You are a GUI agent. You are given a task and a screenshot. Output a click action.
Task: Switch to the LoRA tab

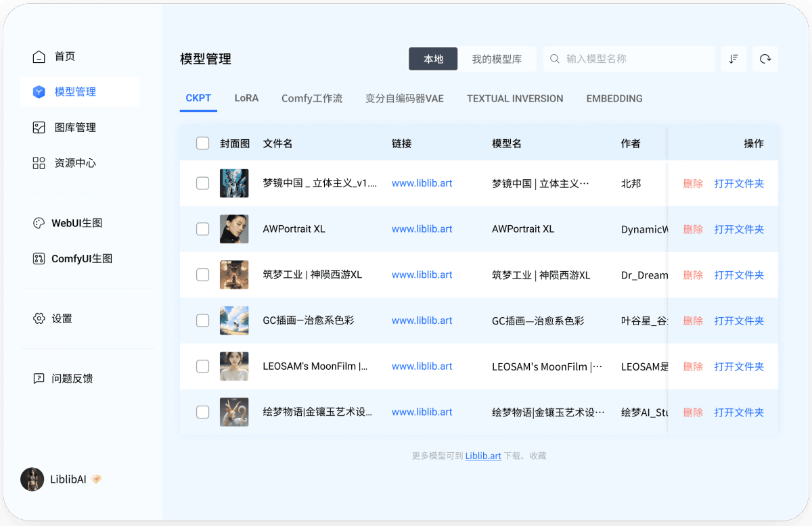[x=246, y=98]
